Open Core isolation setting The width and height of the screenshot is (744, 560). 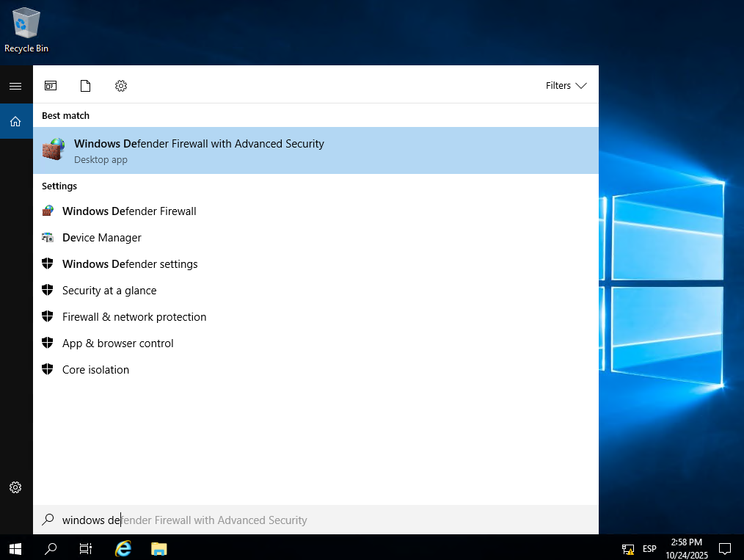(x=316, y=370)
